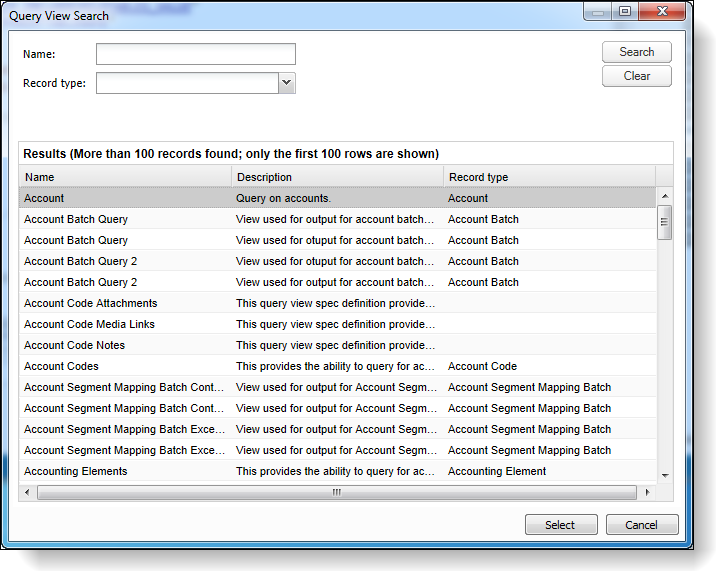Open the Record type dropdown
716x571 pixels.
pyautogui.click(x=287, y=83)
